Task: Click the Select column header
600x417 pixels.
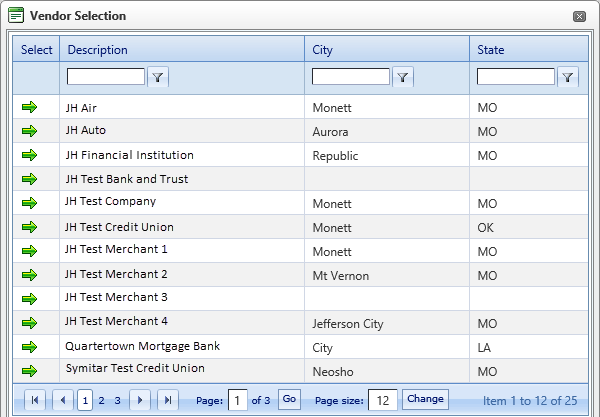Action: [x=36, y=50]
